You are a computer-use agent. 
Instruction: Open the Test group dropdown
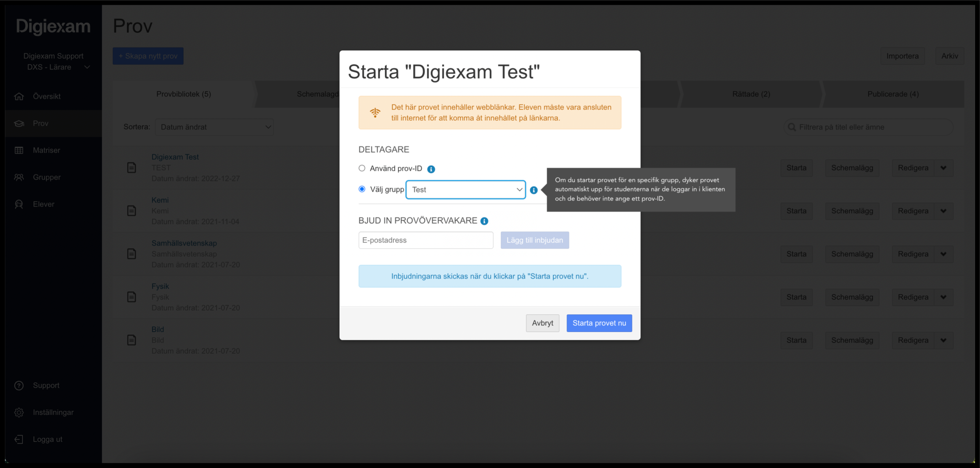coord(466,189)
